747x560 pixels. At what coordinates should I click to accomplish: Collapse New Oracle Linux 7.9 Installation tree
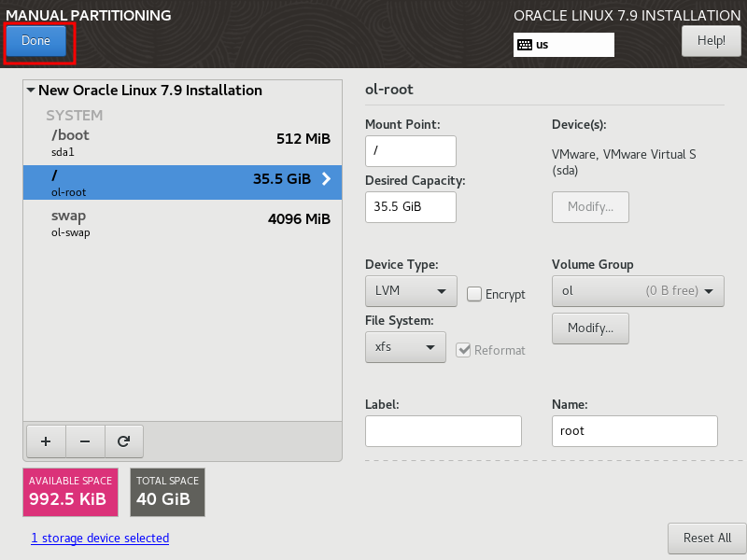pos(31,90)
